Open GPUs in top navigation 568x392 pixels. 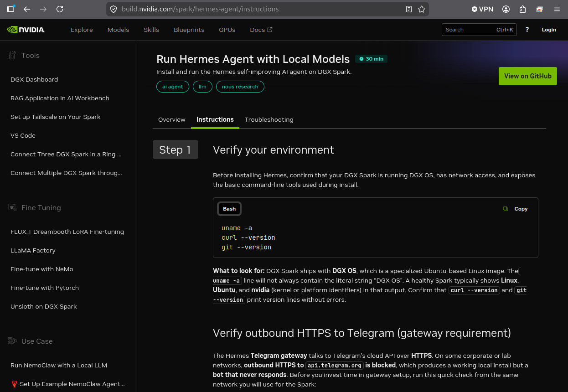click(x=227, y=30)
